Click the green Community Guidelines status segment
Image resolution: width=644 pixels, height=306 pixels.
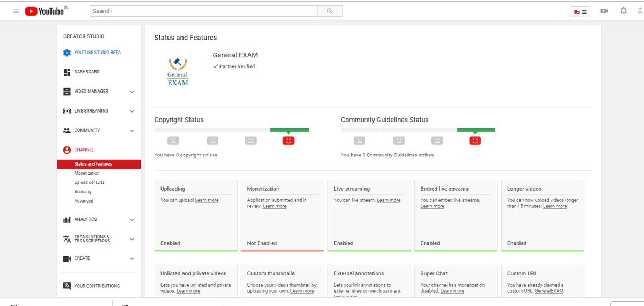[x=476, y=130]
